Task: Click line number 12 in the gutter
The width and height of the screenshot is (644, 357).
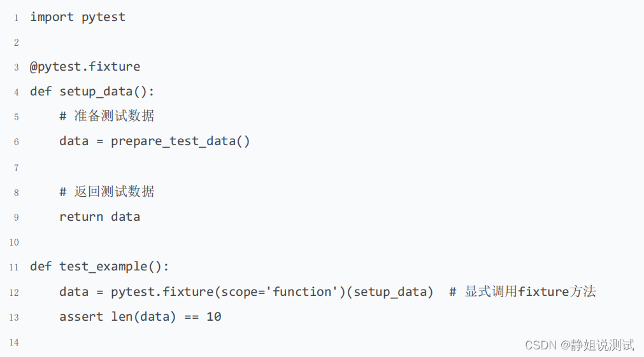Action: pyautogui.click(x=14, y=293)
